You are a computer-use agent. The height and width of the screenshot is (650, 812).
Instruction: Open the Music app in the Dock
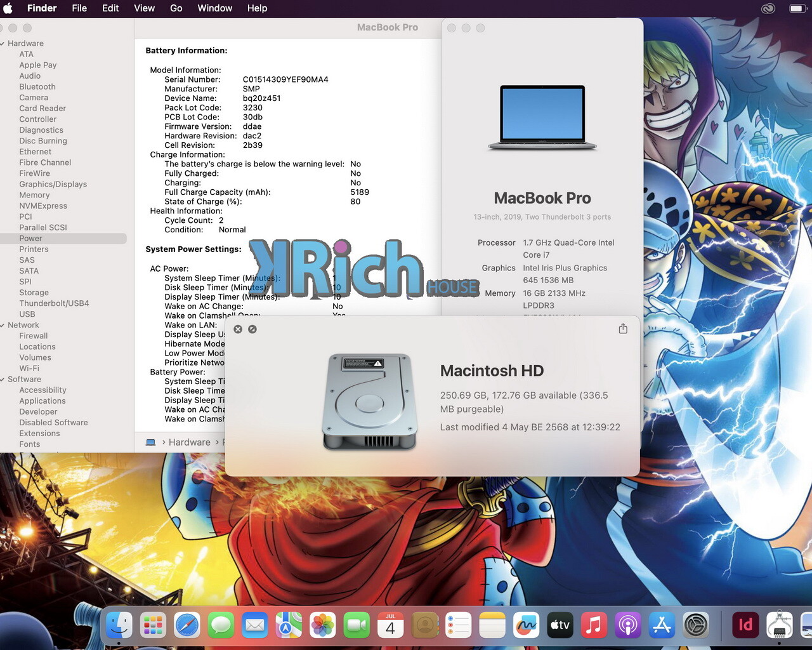(594, 626)
